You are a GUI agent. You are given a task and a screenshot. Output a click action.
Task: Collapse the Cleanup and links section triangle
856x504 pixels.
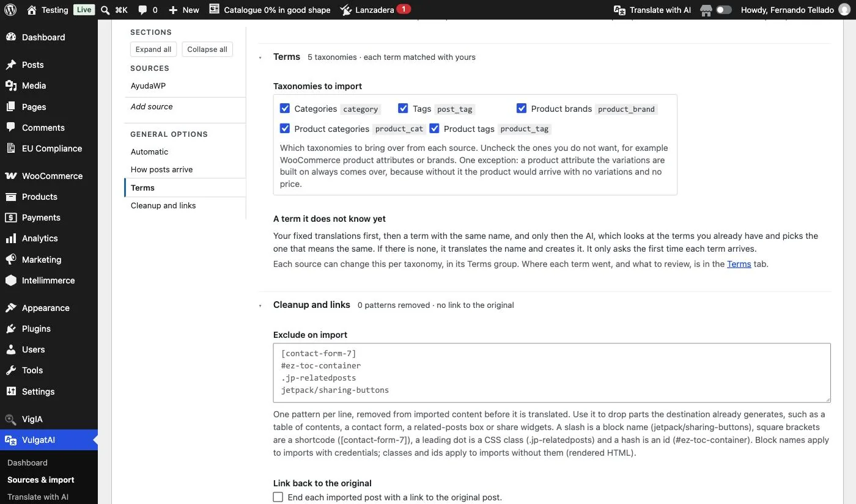point(260,305)
